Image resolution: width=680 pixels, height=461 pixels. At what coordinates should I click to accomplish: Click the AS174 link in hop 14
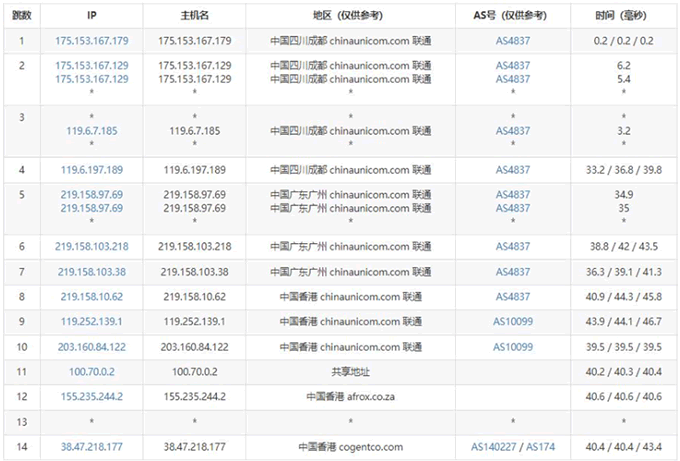point(541,447)
